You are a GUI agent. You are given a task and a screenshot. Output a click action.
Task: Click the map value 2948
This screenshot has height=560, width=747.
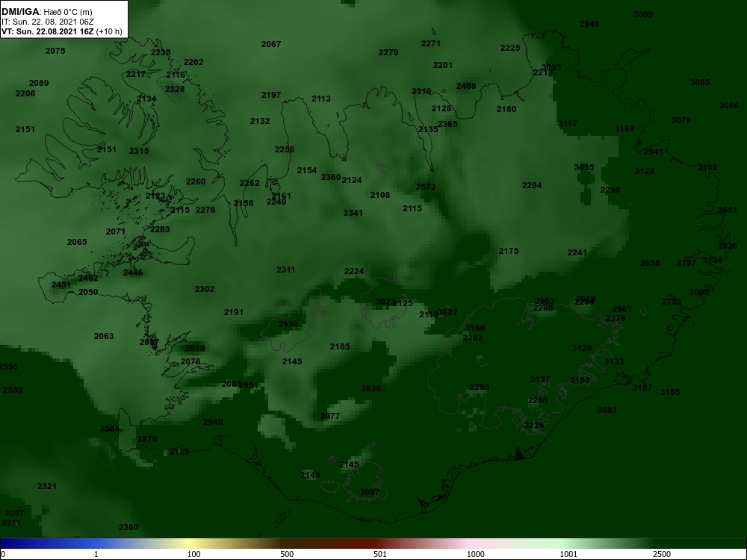(589, 24)
